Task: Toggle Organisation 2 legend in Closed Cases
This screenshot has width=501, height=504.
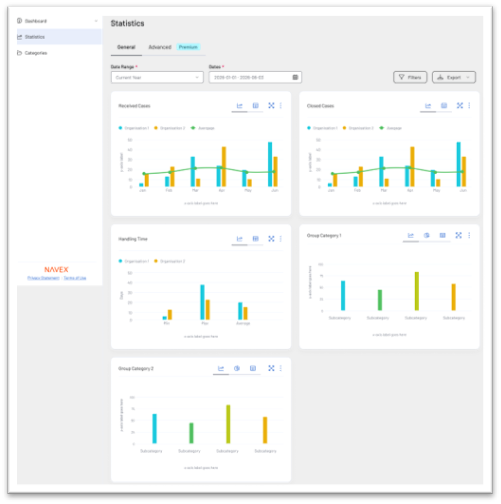Action: coord(358,128)
